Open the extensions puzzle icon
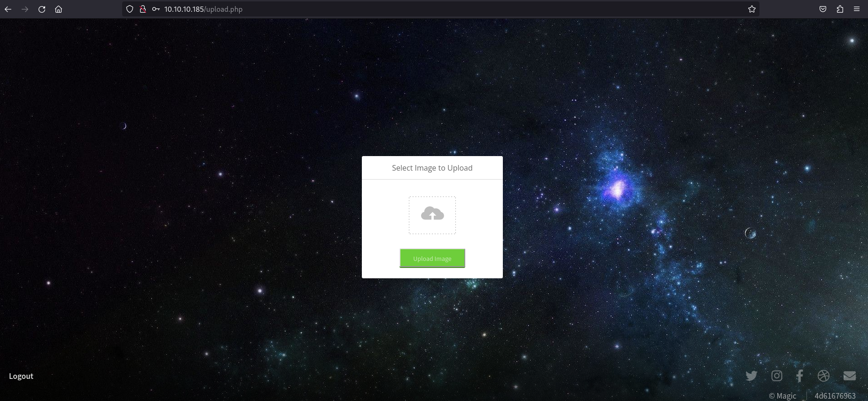868x401 pixels. [840, 9]
